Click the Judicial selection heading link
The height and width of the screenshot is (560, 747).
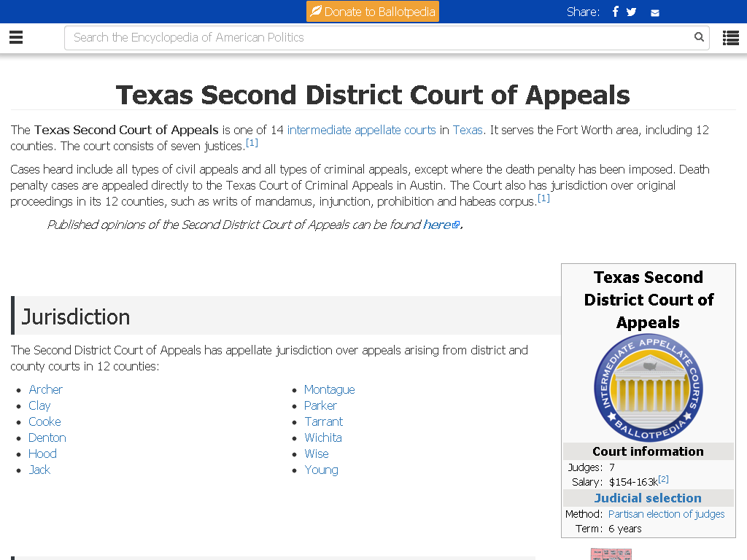pos(648,498)
